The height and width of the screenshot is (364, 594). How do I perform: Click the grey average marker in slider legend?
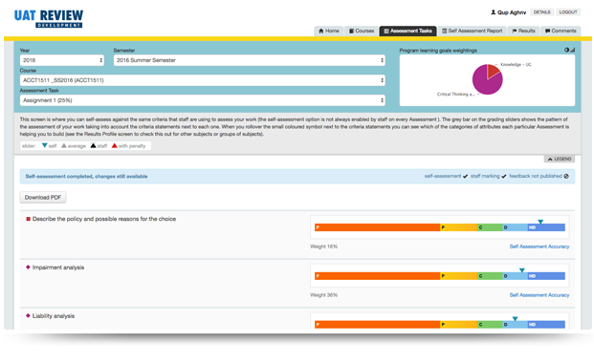64,145
